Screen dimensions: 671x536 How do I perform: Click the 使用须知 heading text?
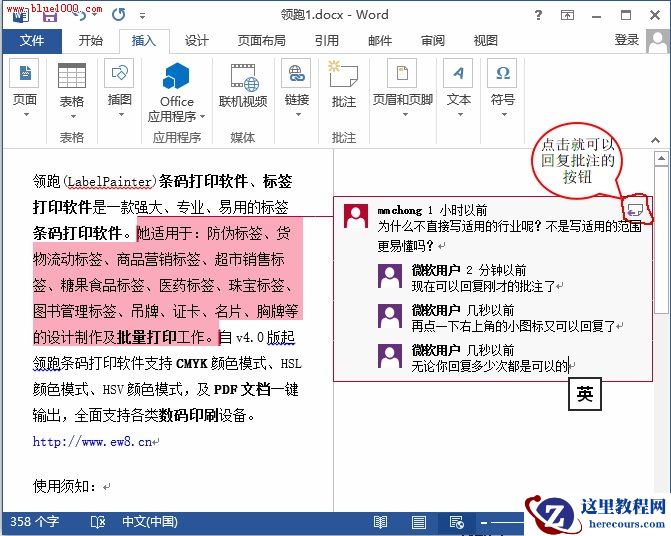61,486
